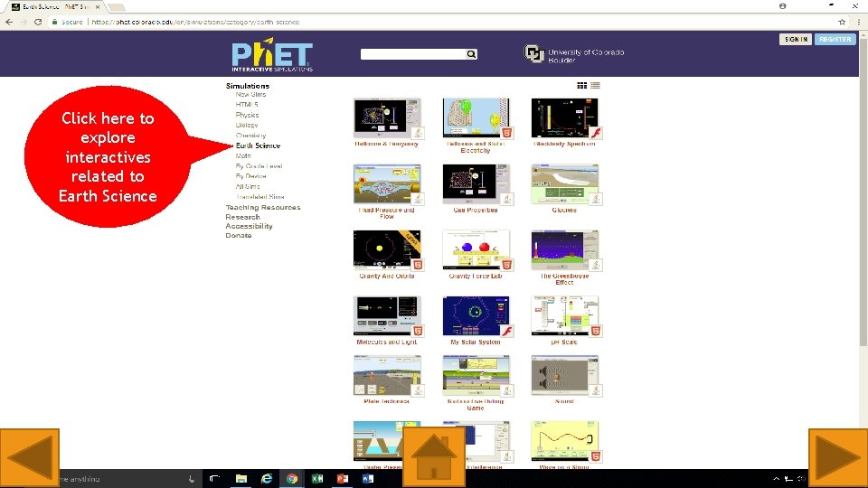Viewport: 868px width, 488px height.
Task: Click the Chrome user profile icon
Action: coord(782,6)
